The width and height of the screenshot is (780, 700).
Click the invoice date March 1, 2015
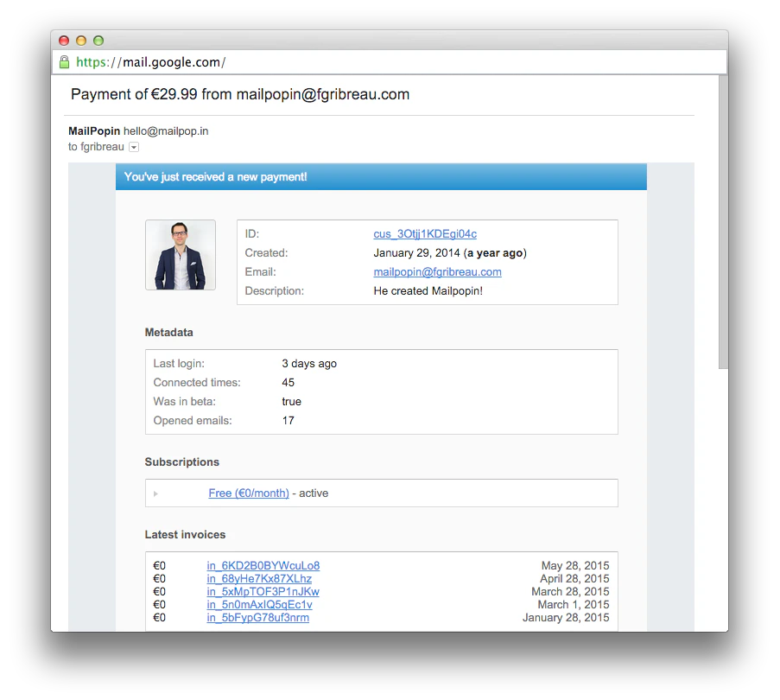(x=573, y=604)
